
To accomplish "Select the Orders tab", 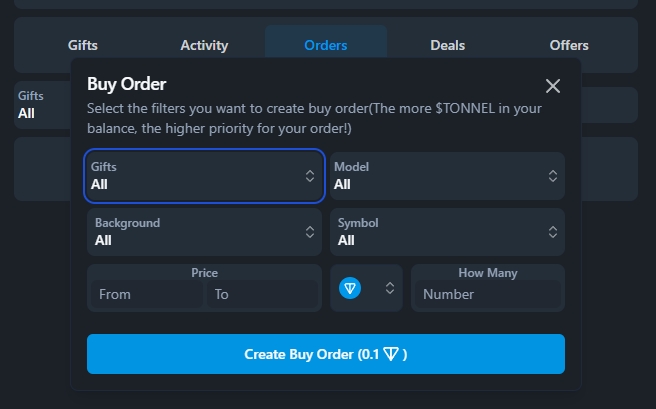I will (x=326, y=45).
